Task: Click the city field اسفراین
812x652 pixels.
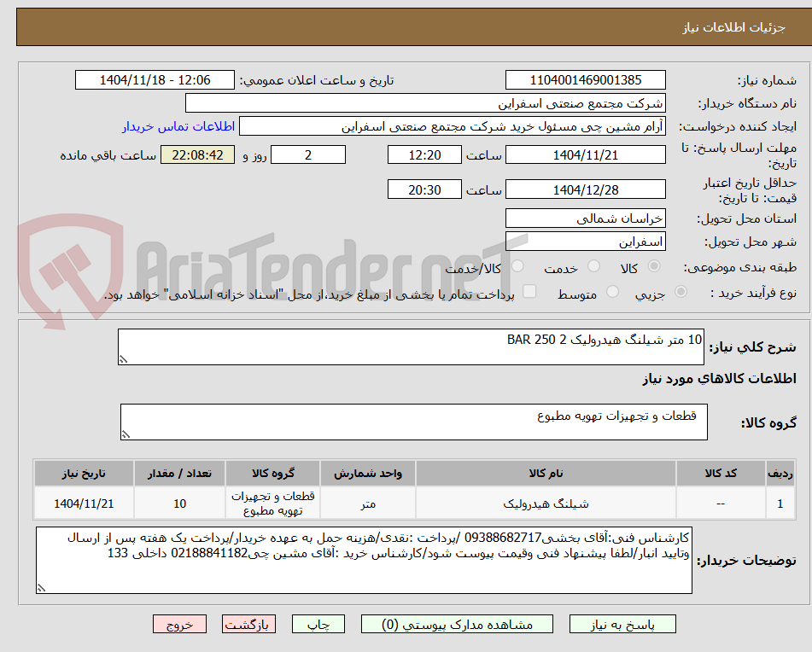Action: (585, 242)
